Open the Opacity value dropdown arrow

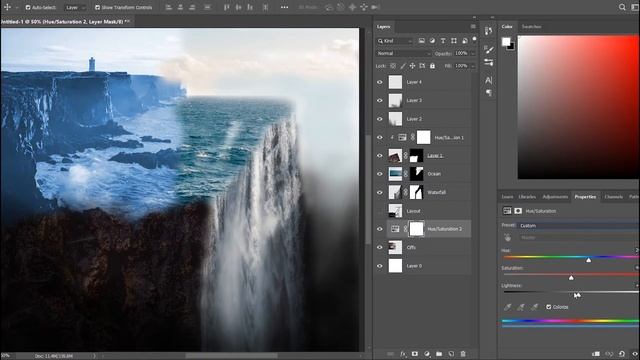[473, 53]
